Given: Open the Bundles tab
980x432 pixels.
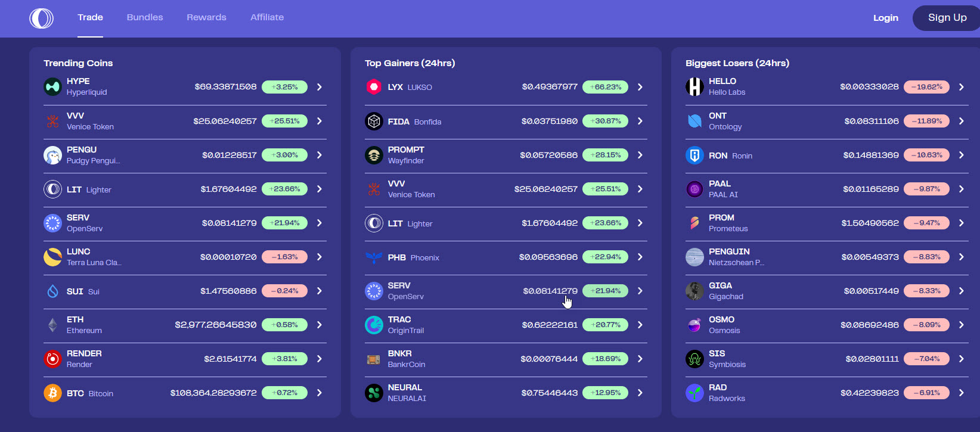Looking at the screenshot, I should [x=145, y=17].
